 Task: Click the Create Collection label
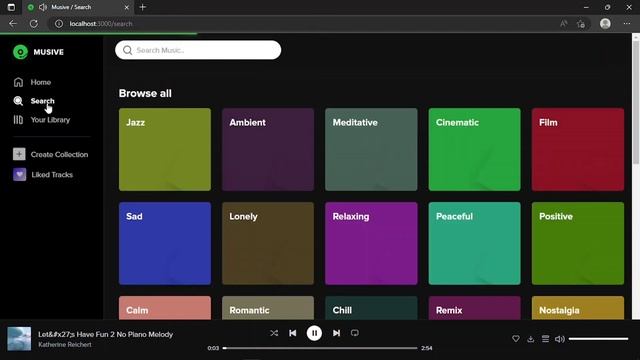(x=59, y=154)
